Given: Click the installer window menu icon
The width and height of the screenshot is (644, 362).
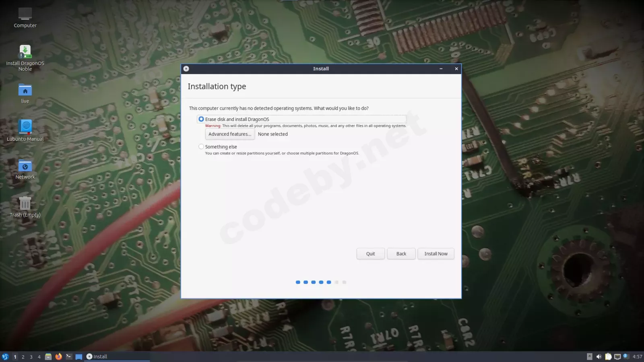Looking at the screenshot, I should click(186, 69).
